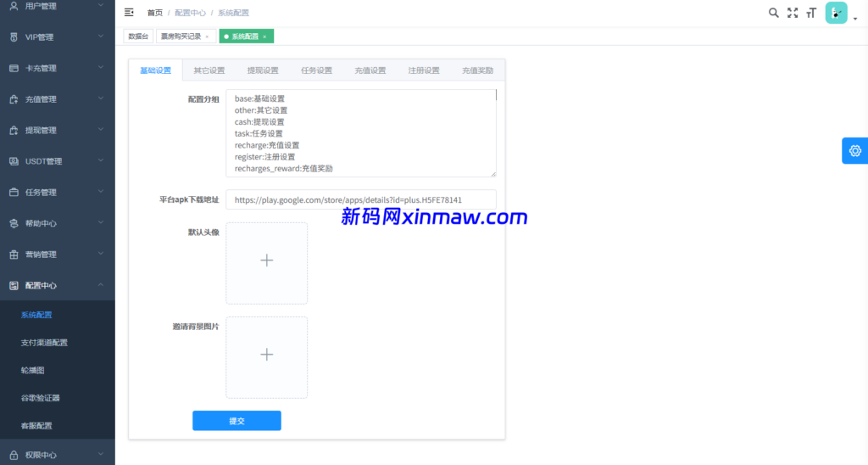Click the 平台apk下载地址 URL field
The height and width of the screenshot is (465, 868).
coord(361,199)
